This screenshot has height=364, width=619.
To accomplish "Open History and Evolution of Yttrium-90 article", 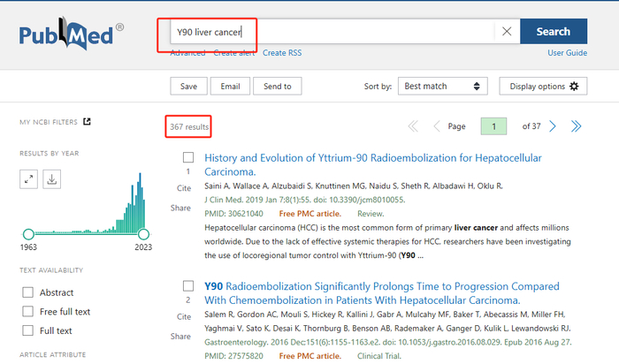I will (372, 165).
